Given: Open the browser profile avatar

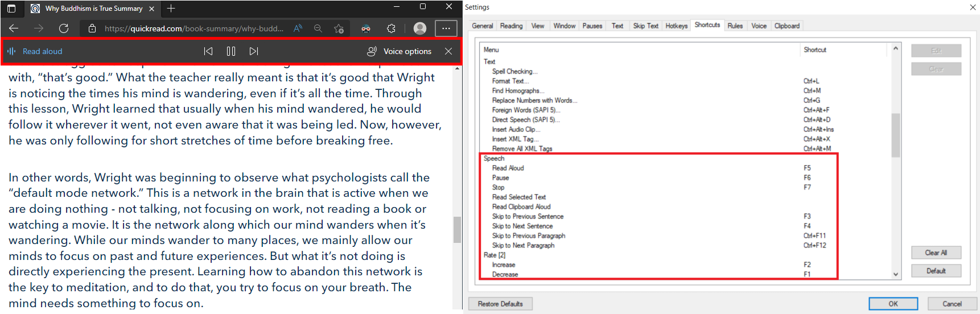Looking at the screenshot, I should pos(420,28).
